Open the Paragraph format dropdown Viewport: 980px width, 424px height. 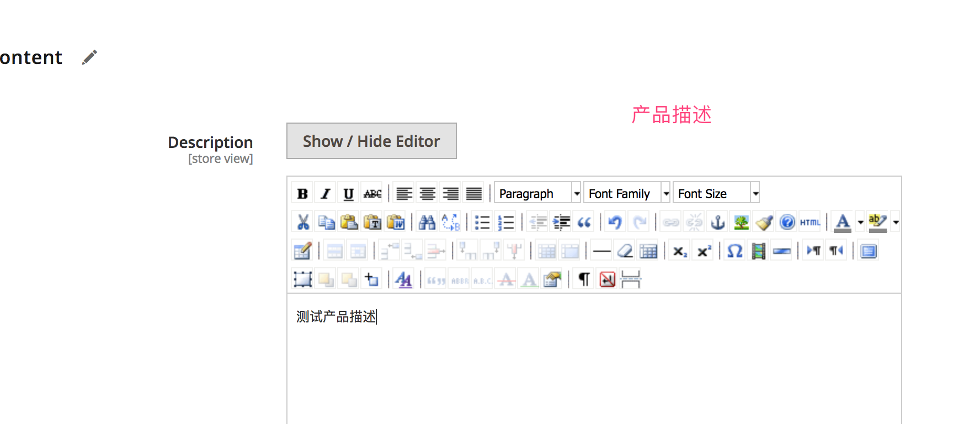pyautogui.click(x=537, y=193)
